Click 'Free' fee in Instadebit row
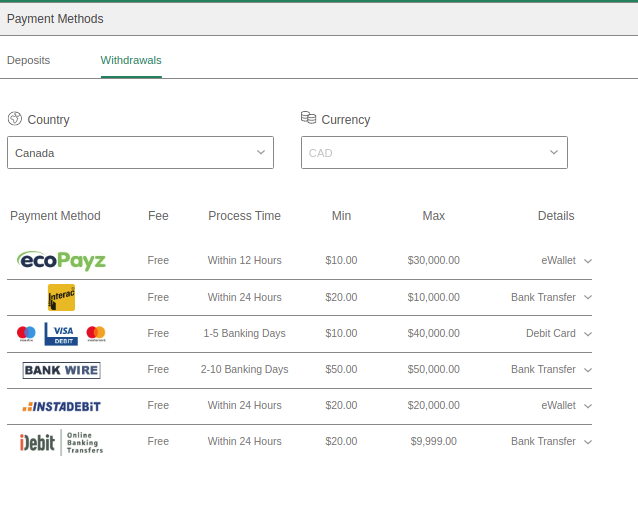This screenshot has width=638, height=518. 158,405
